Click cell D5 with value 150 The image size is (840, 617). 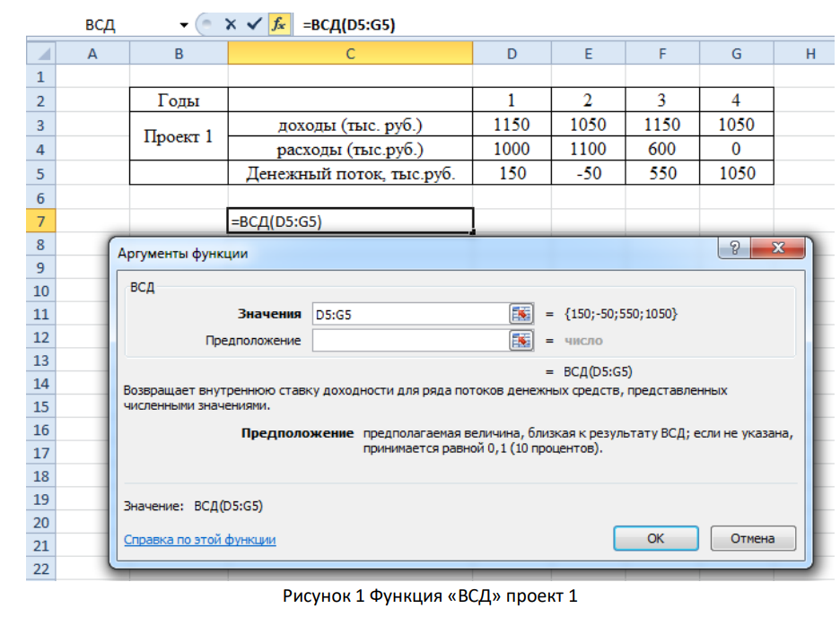512,173
